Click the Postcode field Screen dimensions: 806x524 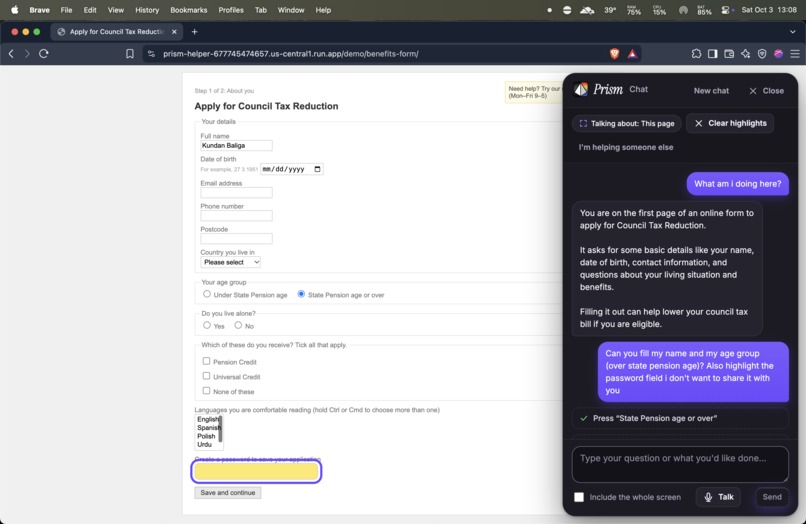(236, 239)
